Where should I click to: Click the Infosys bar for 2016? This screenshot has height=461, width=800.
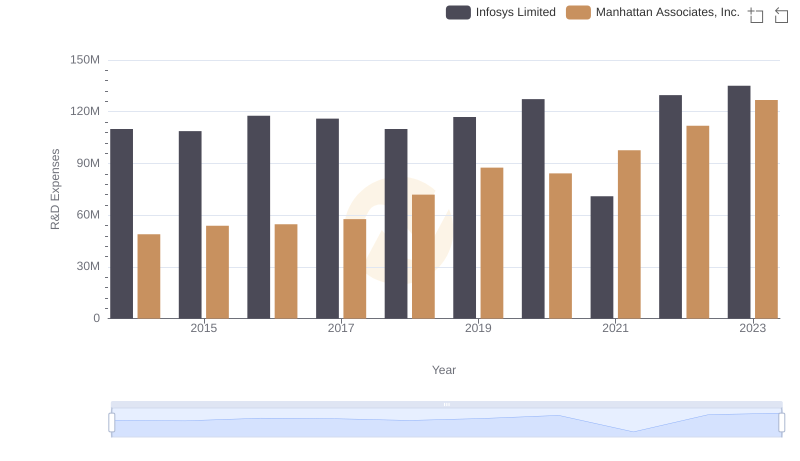pyautogui.click(x=259, y=217)
